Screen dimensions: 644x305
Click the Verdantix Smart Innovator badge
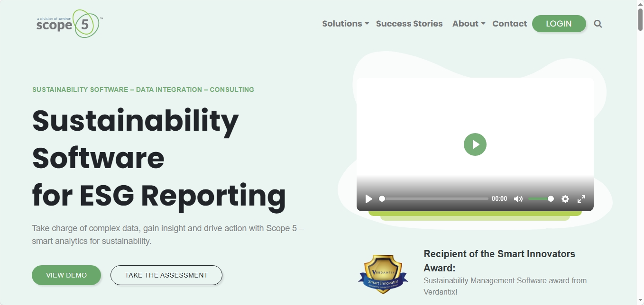click(383, 274)
